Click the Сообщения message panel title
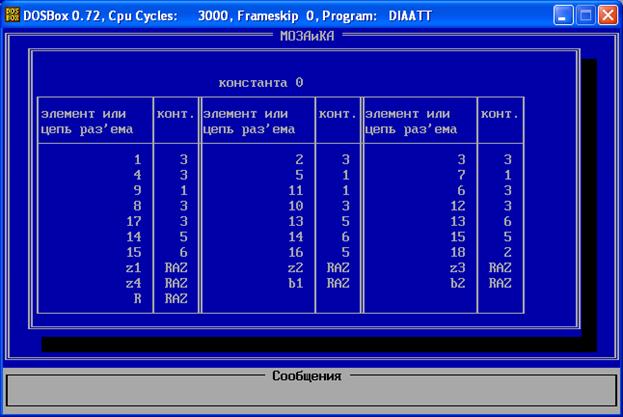This screenshot has width=623, height=417. pyautogui.click(x=306, y=376)
